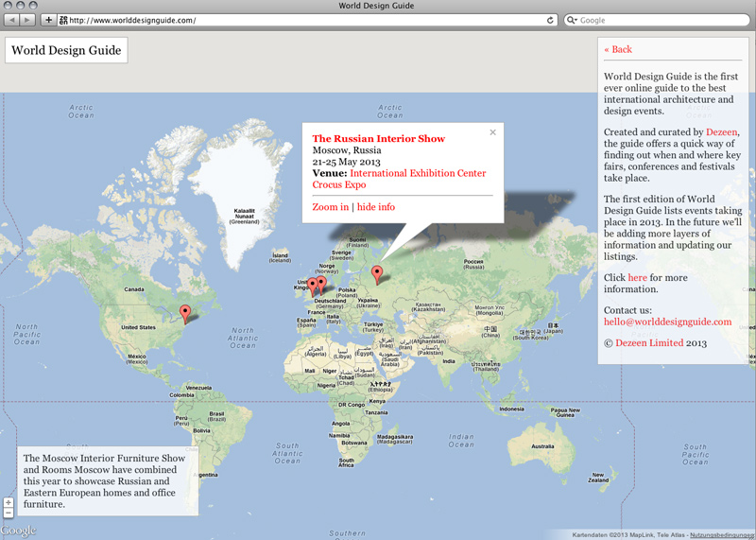Viewport: 756px width, 540px height.
Task: Open The Russian Interior Show title link
Action: point(379,138)
